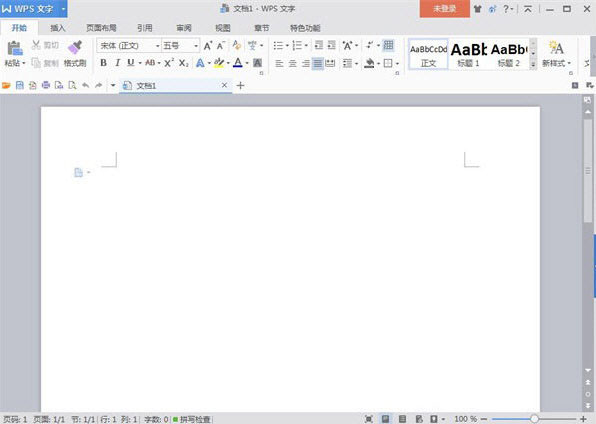The height and width of the screenshot is (424, 596).
Task: Click the Paste clipboard icon
Action: tap(14, 48)
